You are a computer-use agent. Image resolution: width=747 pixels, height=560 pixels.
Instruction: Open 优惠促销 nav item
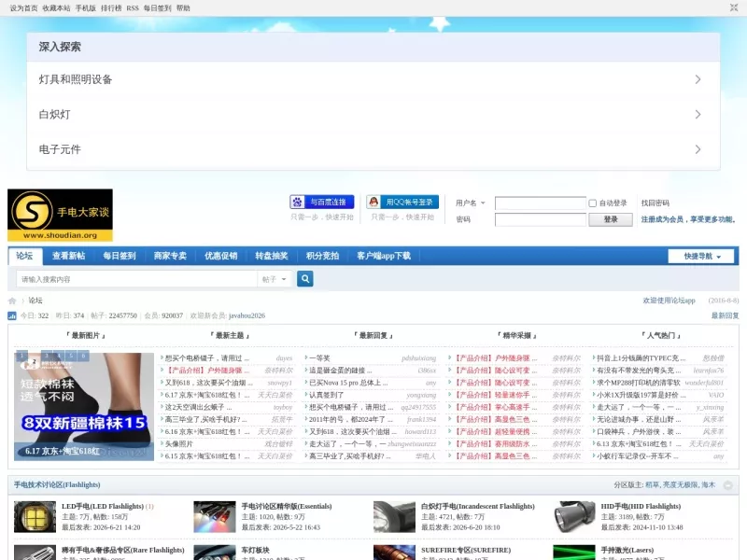click(x=221, y=256)
